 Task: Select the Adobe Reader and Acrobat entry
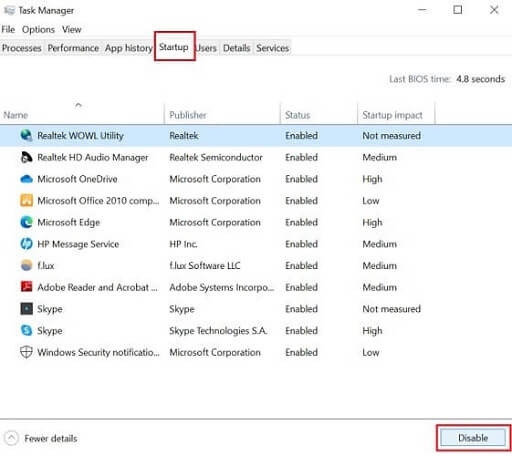98,287
